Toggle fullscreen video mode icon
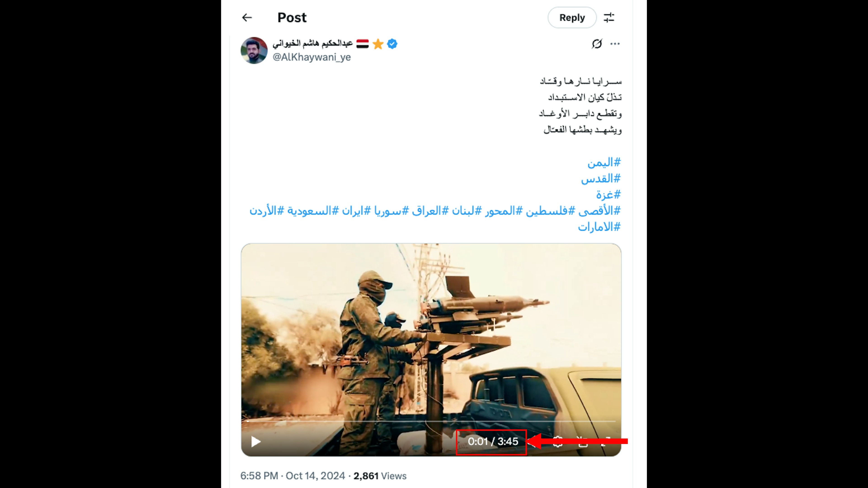 pyautogui.click(x=606, y=441)
